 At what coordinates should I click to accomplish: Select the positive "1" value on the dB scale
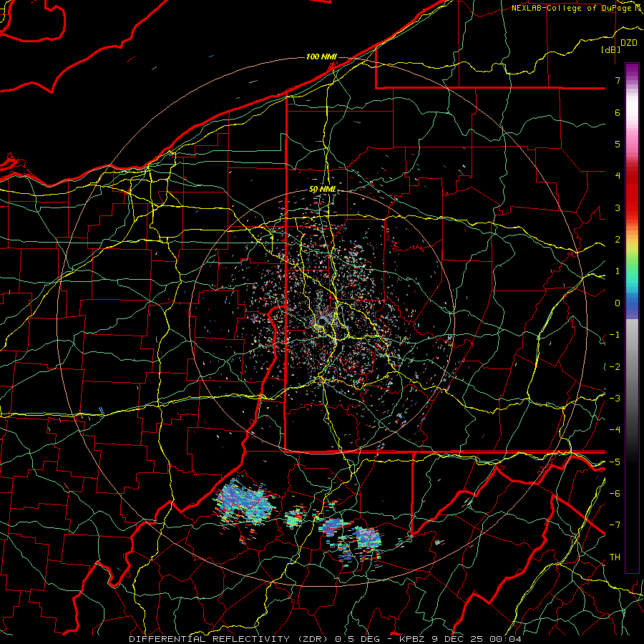(x=618, y=271)
